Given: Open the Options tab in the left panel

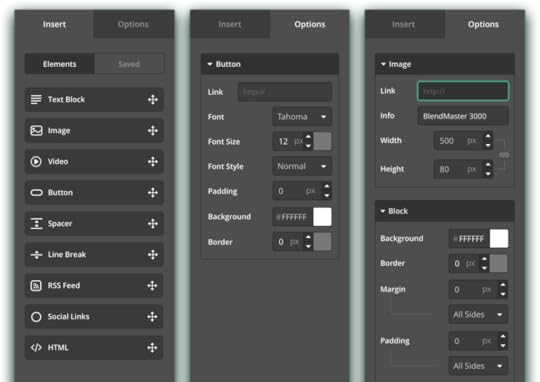Looking at the screenshot, I should tap(133, 24).
